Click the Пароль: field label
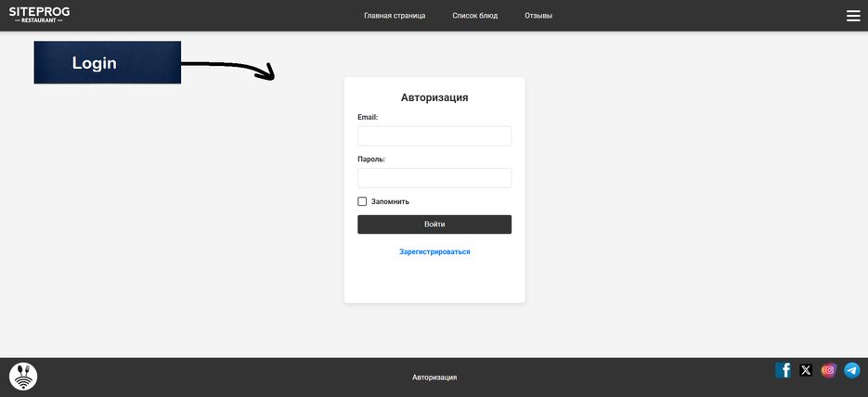Screen dimensions: 868x397 coord(371,160)
